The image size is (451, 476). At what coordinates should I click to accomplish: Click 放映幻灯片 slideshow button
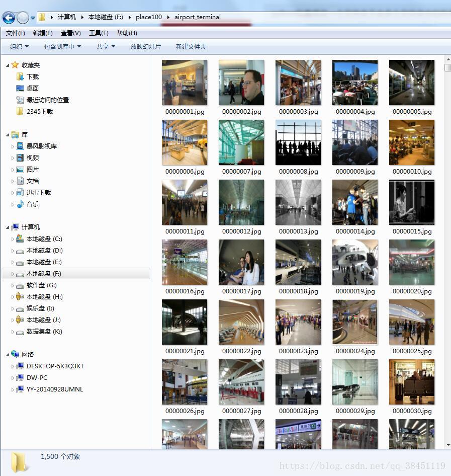[146, 46]
